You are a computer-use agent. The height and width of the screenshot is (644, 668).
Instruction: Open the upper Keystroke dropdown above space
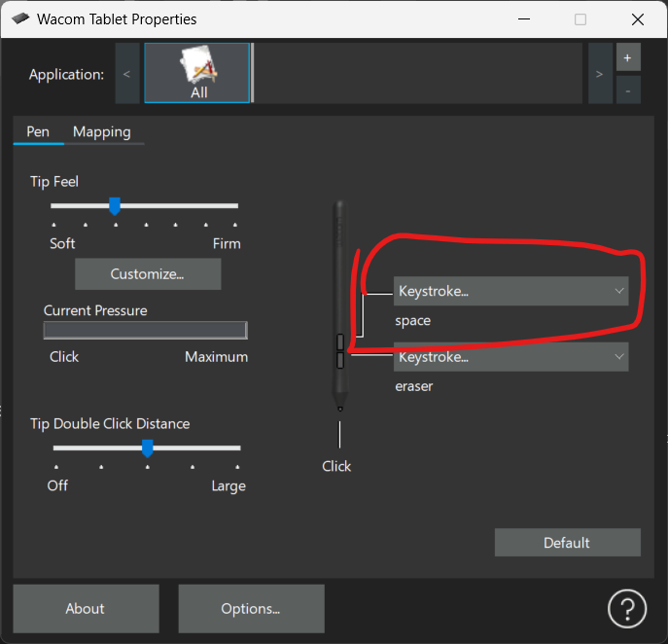[510, 291]
